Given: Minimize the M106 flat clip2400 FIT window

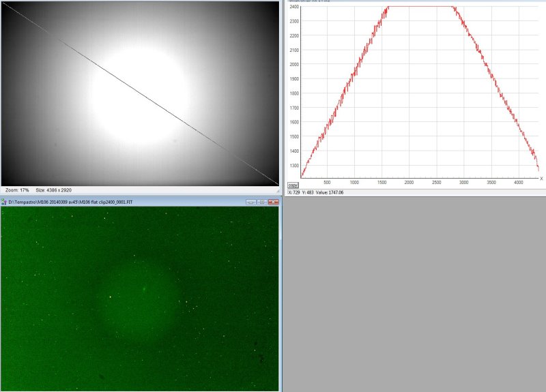Looking at the screenshot, I should [x=251, y=202].
